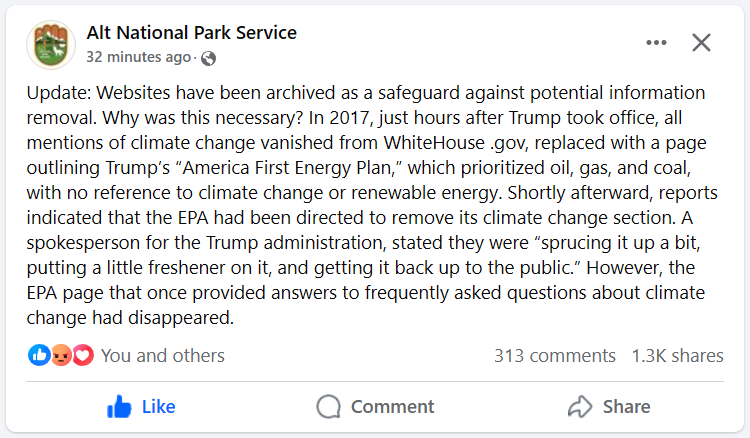Image resolution: width=750 pixels, height=438 pixels.
Task: Click the share arrow icon
Action: tap(580, 406)
